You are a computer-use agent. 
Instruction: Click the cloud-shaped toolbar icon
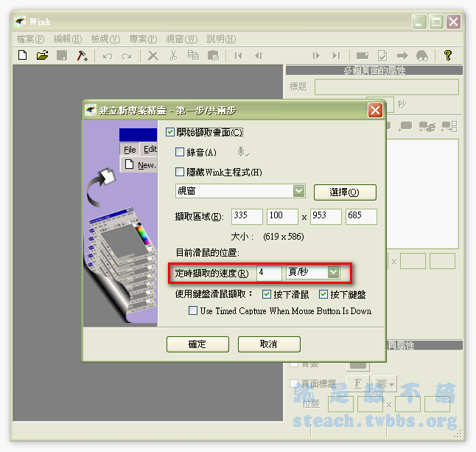[422, 55]
